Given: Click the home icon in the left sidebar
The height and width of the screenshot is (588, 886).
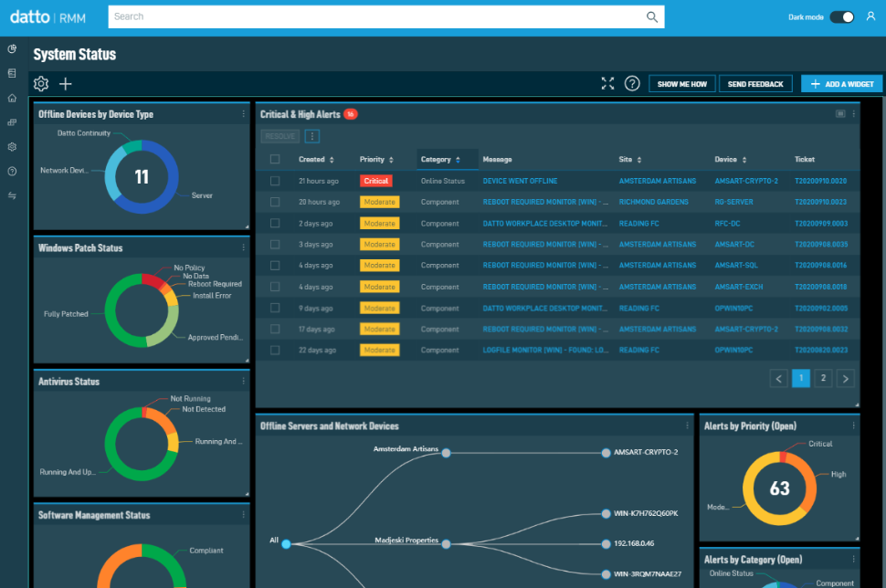Looking at the screenshot, I should click(12, 99).
